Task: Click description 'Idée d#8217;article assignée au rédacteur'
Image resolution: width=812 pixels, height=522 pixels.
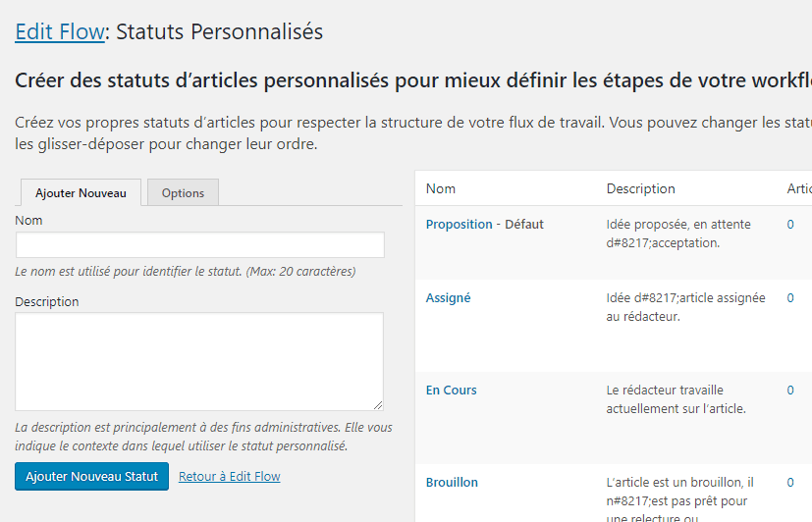Action: [x=685, y=307]
